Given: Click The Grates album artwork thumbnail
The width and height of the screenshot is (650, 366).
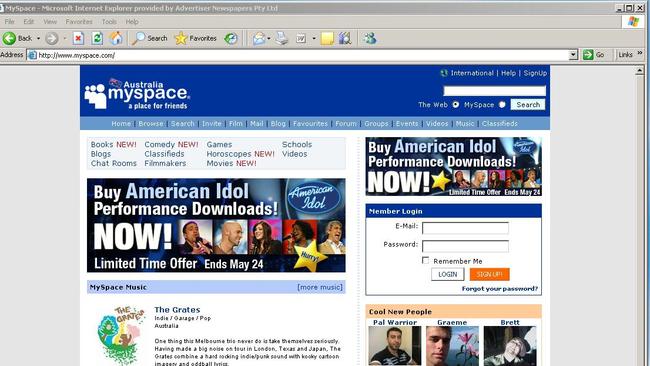Looking at the screenshot, I should 121,336.
